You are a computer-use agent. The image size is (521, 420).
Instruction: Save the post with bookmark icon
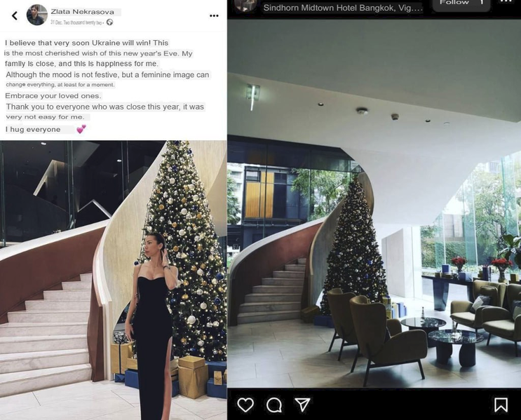point(501,405)
